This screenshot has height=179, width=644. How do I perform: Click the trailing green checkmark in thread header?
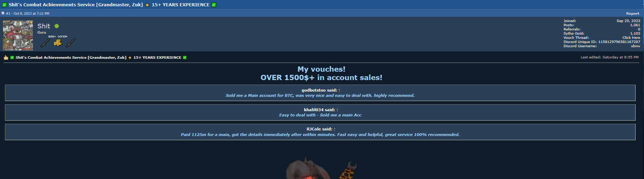click(x=214, y=5)
